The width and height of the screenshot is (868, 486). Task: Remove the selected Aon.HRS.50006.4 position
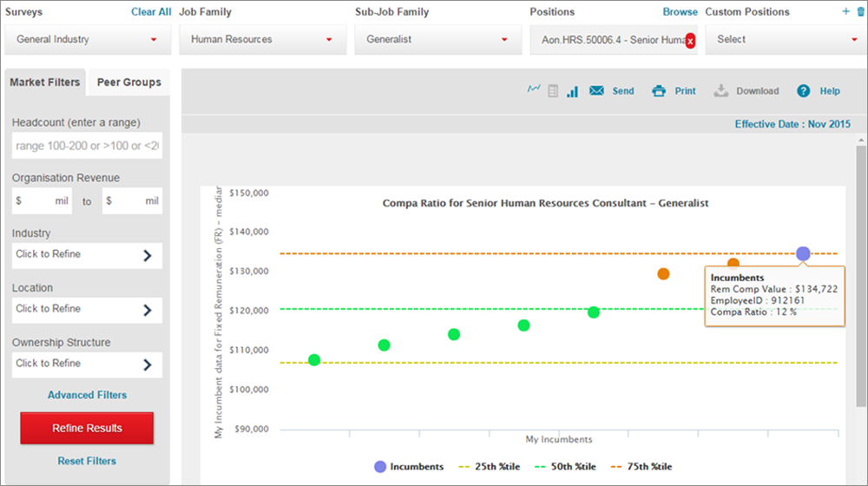(x=690, y=41)
